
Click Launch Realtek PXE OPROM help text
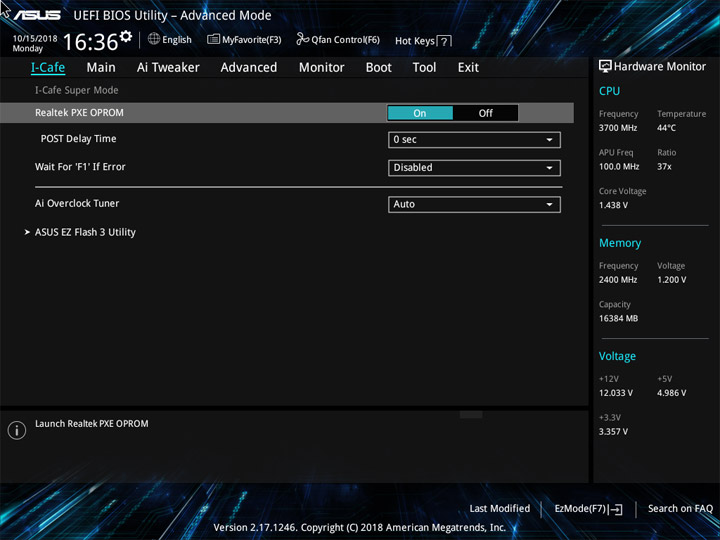(x=92, y=424)
